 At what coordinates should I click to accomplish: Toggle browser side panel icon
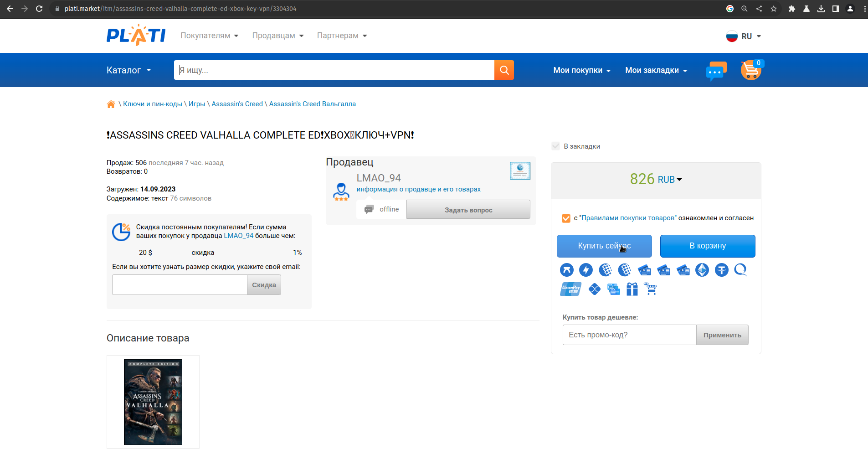click(836, 9)
